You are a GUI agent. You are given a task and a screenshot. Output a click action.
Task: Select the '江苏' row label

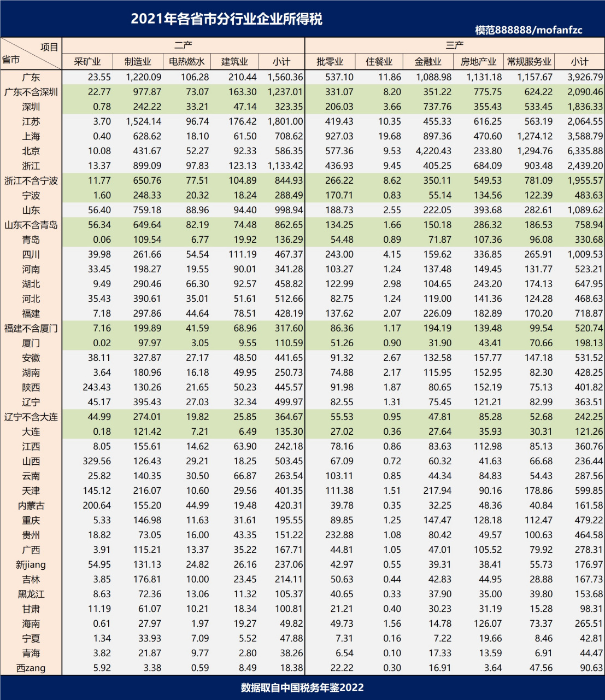(31, 121)
